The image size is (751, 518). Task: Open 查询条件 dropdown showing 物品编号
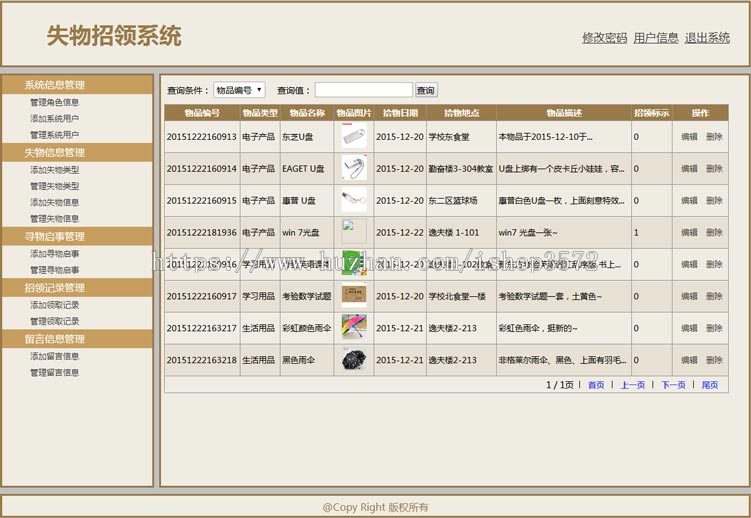pos(239,90)
